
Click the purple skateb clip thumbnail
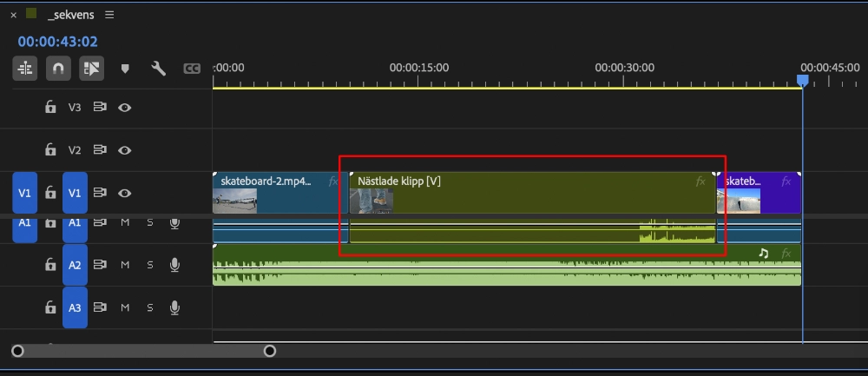coord(739,201)
